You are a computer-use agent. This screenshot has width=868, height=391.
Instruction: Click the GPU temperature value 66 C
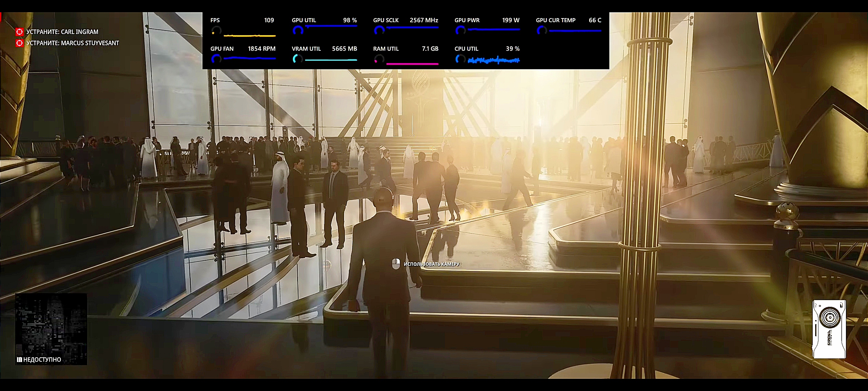(595, 20)
